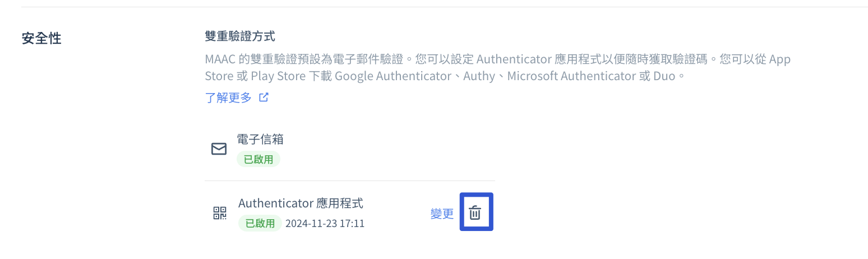This screenshot has width=868, height=259.
Task: Click the QR code icon beside Authenticator
Action: tap(220, 213)
